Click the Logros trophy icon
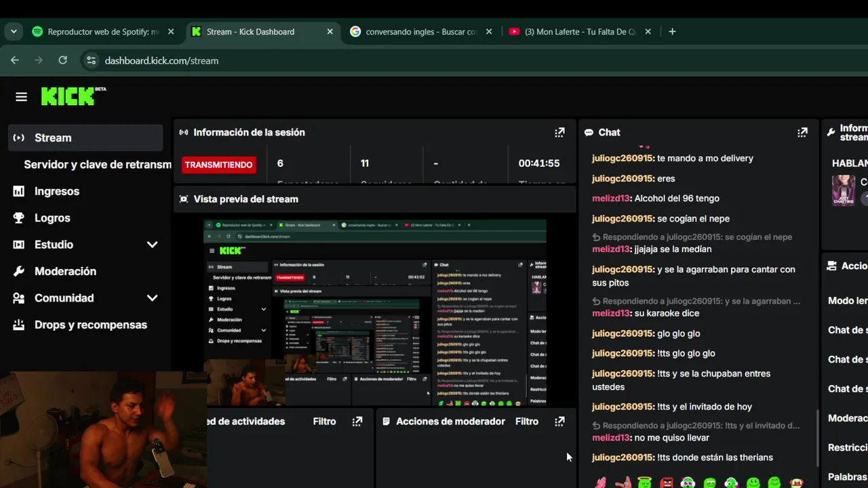 [19, 218]
